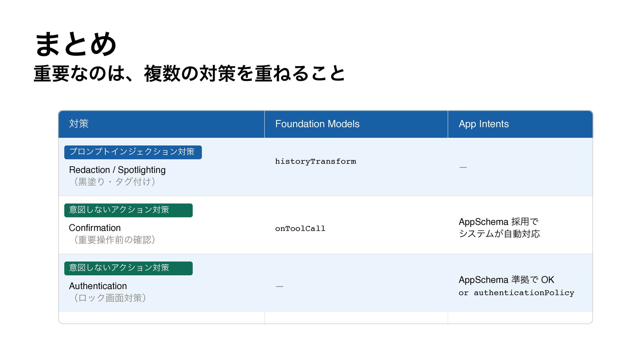
Task: Select the subtitle 重要なのは、複数の対策を重ねること
Action: coord(189,73)
